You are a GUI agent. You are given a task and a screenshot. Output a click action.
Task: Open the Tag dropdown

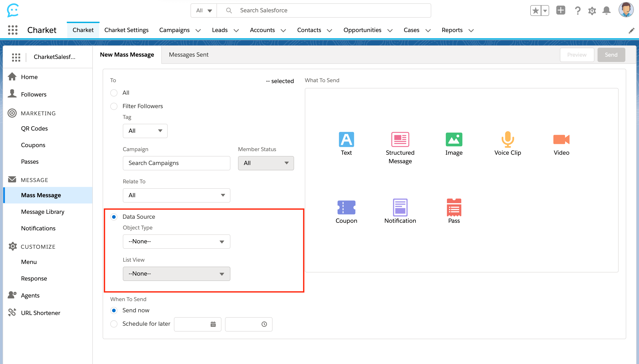145,131
